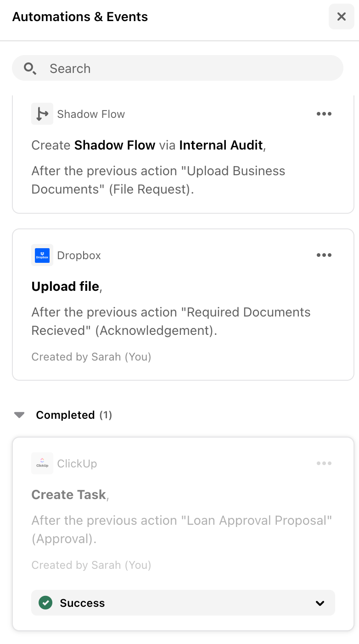Click the Shadow Flow branch icon

tap(42, 114)
